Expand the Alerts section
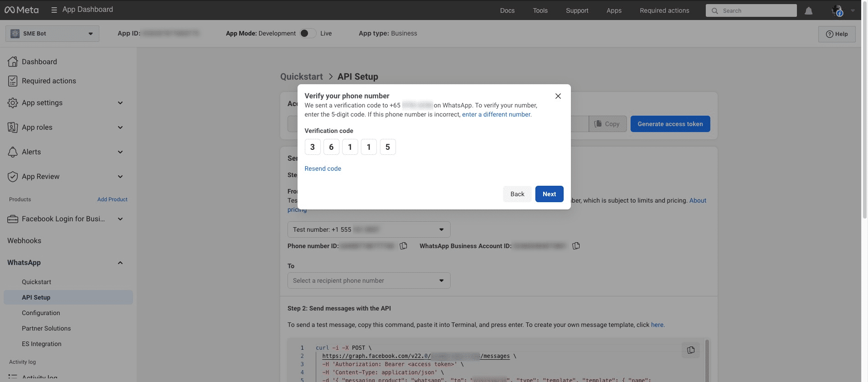868x382 pixels. (120, 152)
